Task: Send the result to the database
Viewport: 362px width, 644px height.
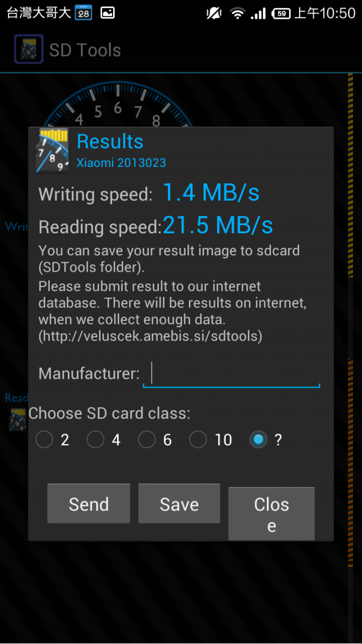Action: point(89,504)
